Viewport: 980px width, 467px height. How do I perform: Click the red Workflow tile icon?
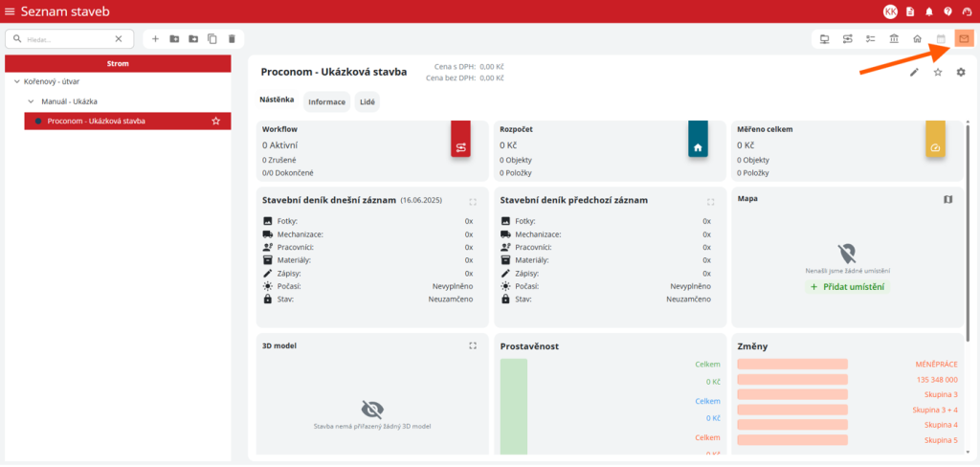[x=460, y=147]
